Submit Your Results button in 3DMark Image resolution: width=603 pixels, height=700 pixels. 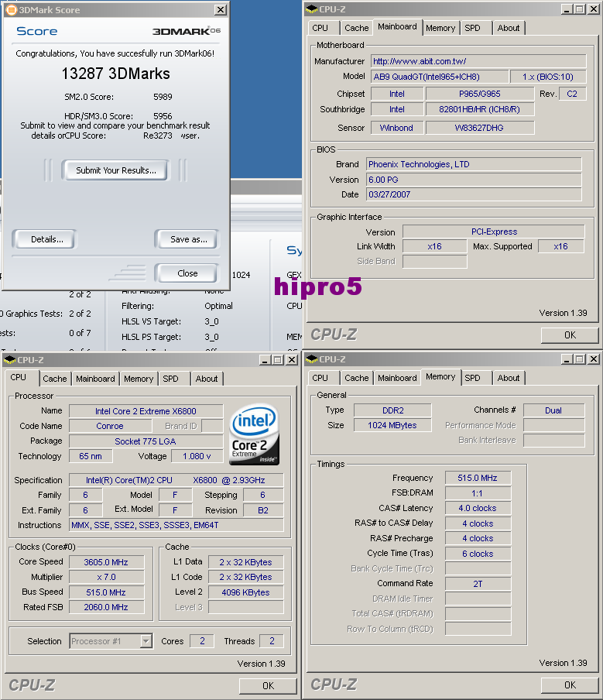tap(115, 170)
